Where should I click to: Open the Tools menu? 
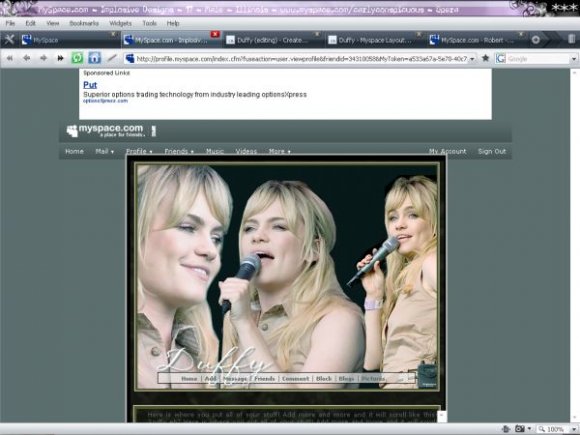coord(149,23)
